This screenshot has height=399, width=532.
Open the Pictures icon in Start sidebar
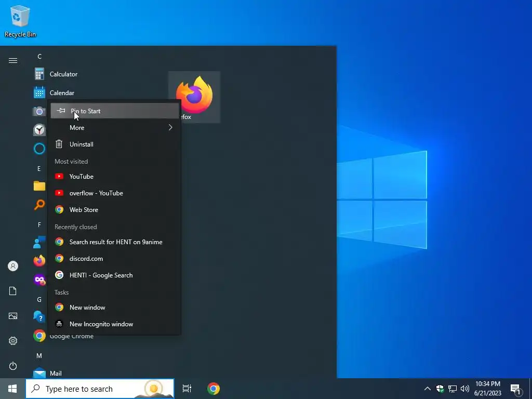tap(13, 316)
